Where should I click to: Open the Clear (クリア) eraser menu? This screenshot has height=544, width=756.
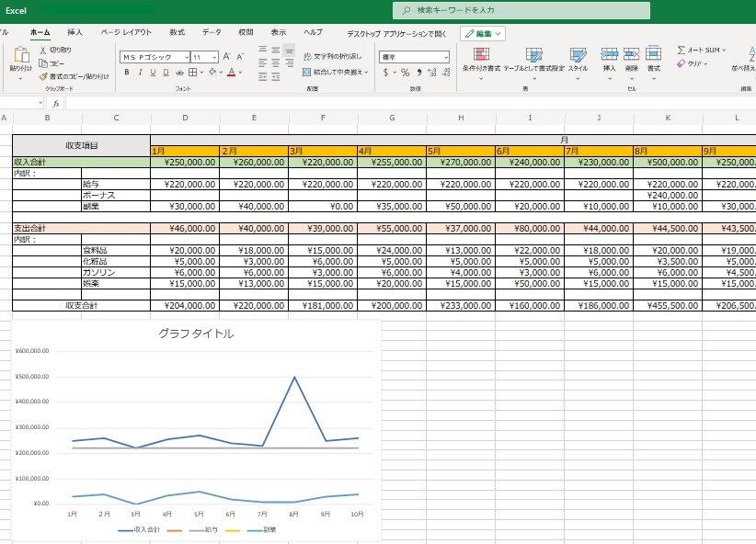[693, 63]
